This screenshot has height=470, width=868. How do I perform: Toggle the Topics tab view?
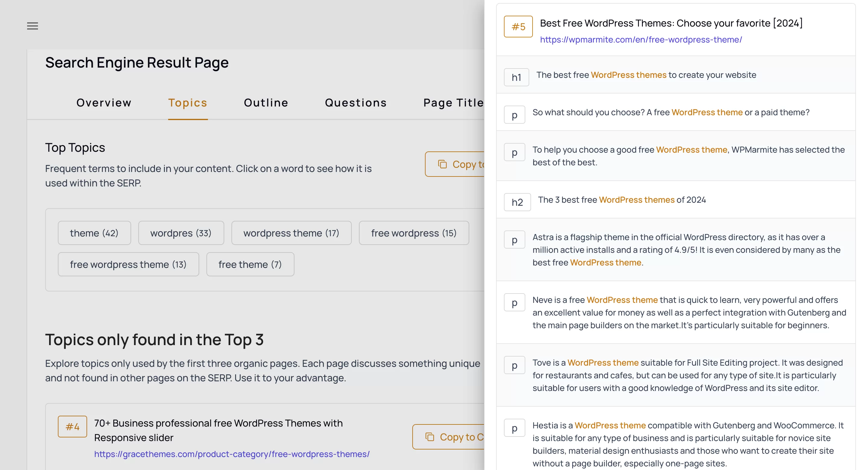(x=188, y=103)
